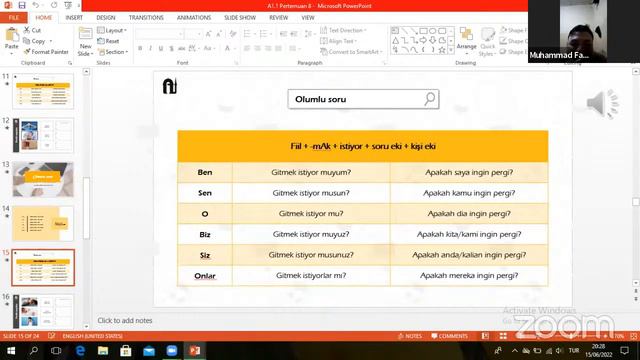Screen dimensions: 640x360
Task: Open the FILE tab
Action: pos(13,18)
